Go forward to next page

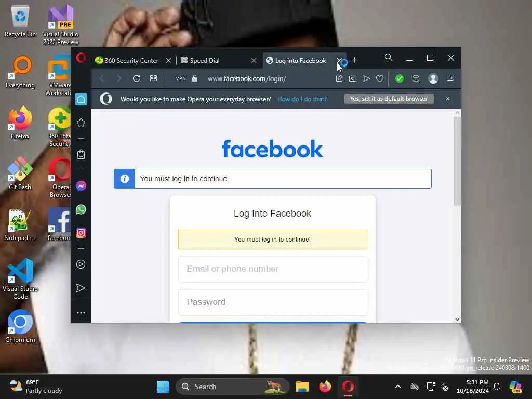coord(119,79)
